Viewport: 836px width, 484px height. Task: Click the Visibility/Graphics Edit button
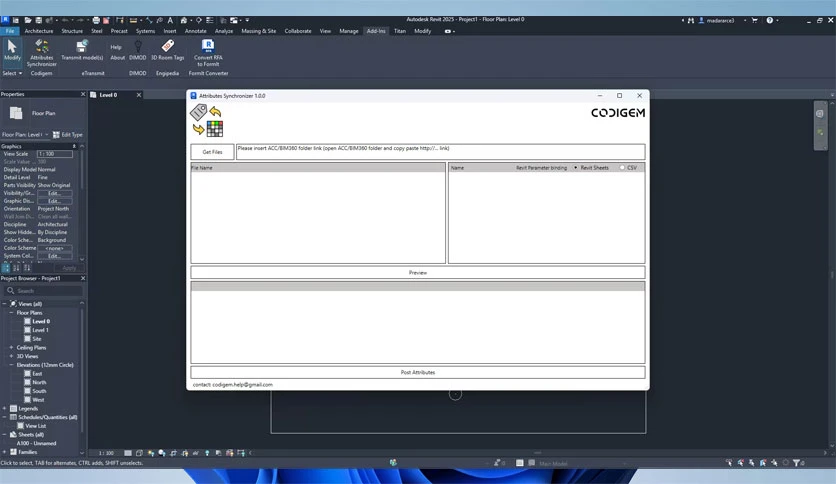(x=54, y=193)
